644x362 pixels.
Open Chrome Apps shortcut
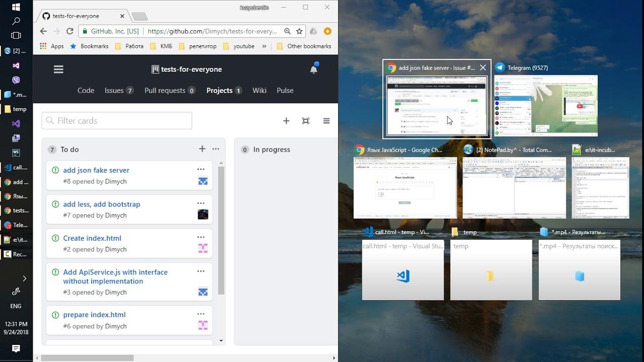pos(52,46)
